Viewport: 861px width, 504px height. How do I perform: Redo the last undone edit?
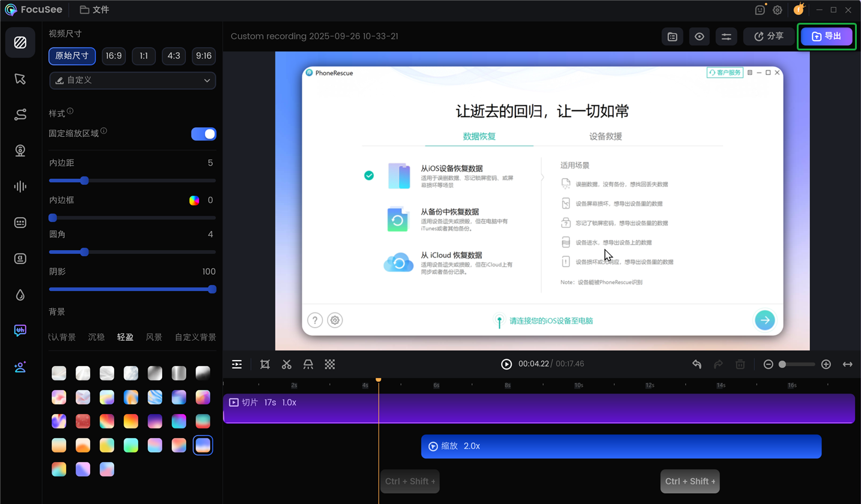[x=718, y=364]
